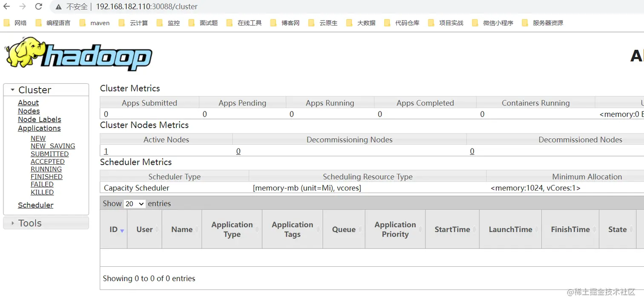Click the browser address bar URL
This screenshot has height=305, width=644.
coord(147,7)
